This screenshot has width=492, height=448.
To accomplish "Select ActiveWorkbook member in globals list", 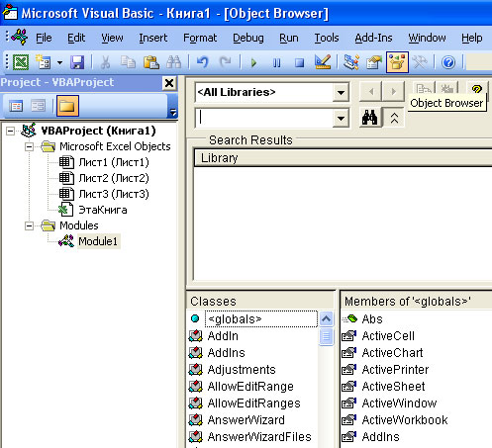I will click(405, 420).
